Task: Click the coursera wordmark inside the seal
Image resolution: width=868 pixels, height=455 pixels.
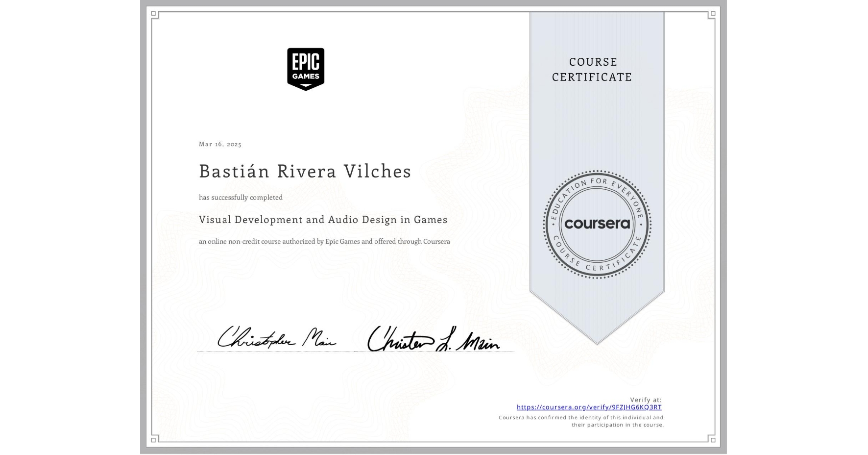Action: point(597,225)
